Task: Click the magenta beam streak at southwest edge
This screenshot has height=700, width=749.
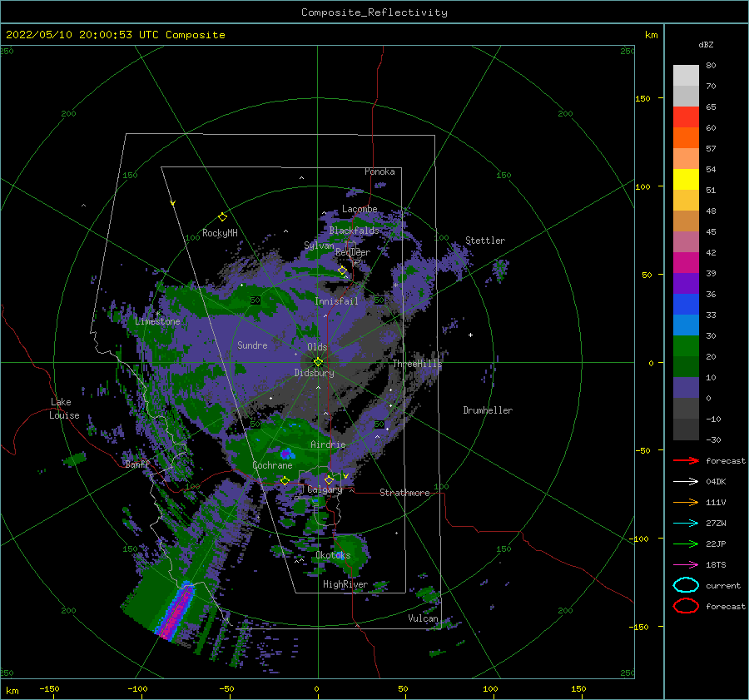Action: point(176,613)
